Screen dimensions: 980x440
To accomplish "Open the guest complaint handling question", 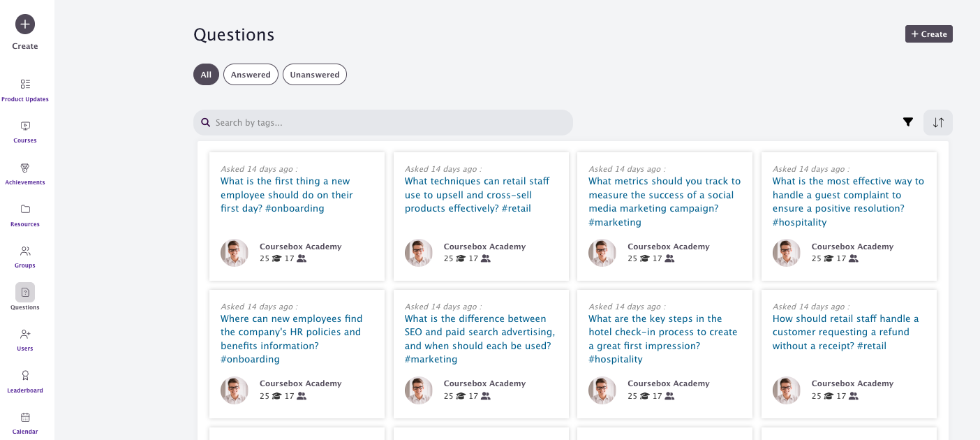I will click(848, 201).
